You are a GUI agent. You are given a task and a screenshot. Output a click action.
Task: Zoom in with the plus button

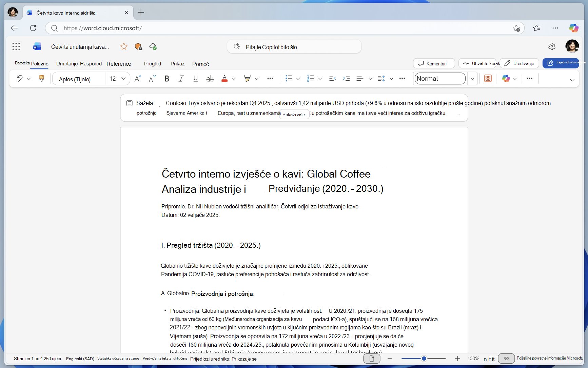click(x=457, y=359)
